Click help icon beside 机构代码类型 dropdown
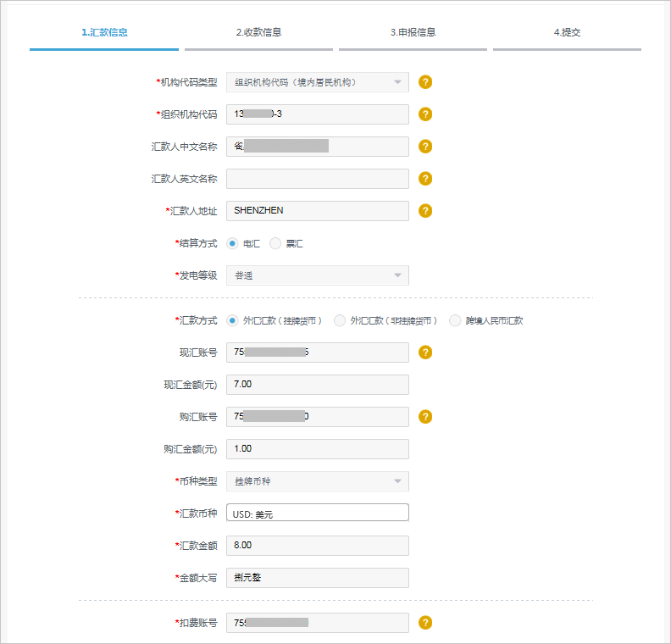671x644 pixels. [425, 82]
